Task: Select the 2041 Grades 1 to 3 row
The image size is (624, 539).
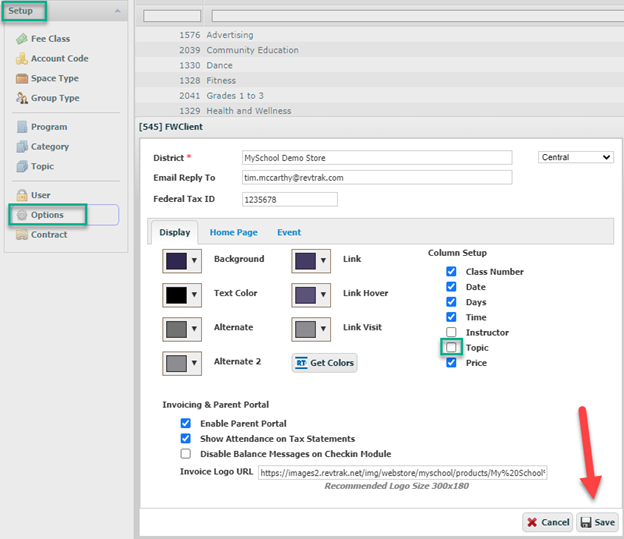Action: coord(380,96)
